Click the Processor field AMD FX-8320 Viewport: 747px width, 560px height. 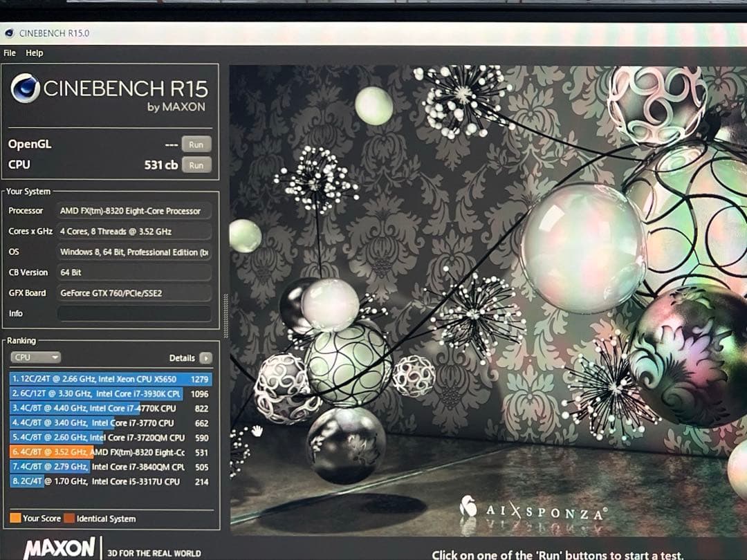(134, 211)
